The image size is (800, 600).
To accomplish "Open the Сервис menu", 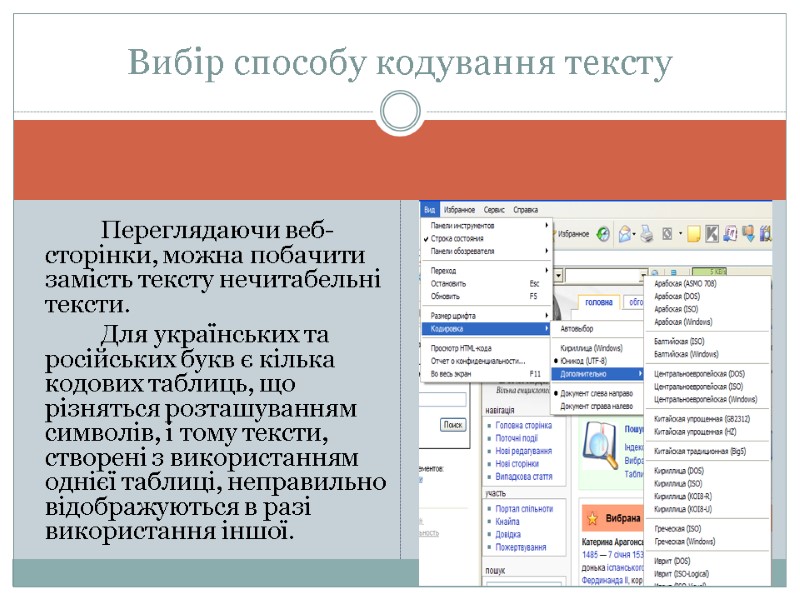I will [494, 210].
